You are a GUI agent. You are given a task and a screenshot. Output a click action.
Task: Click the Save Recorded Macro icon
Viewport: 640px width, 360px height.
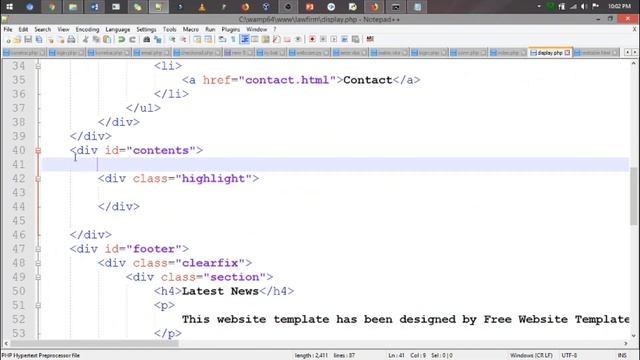(x=356, y=40)
